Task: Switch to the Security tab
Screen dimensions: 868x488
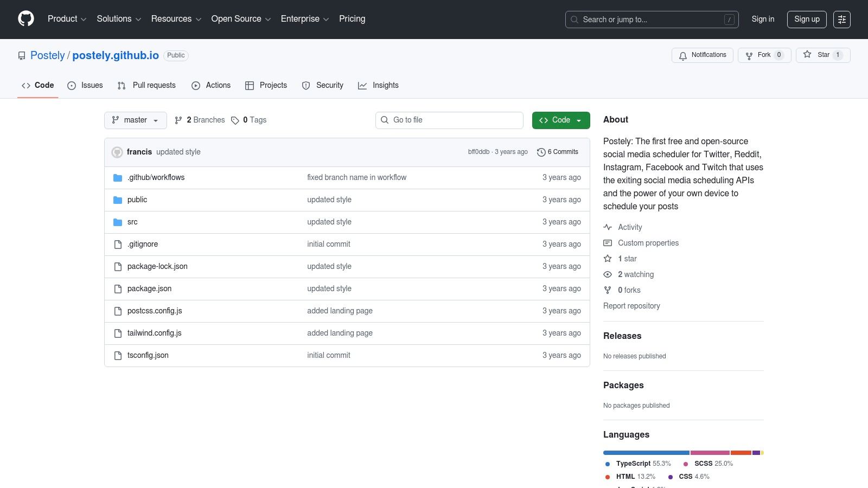Action: point(323,86)
